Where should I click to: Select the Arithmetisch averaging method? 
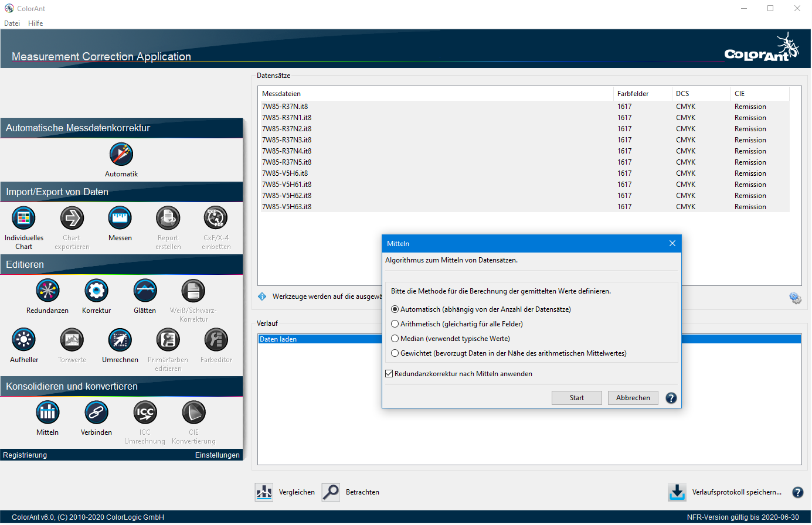395,324
